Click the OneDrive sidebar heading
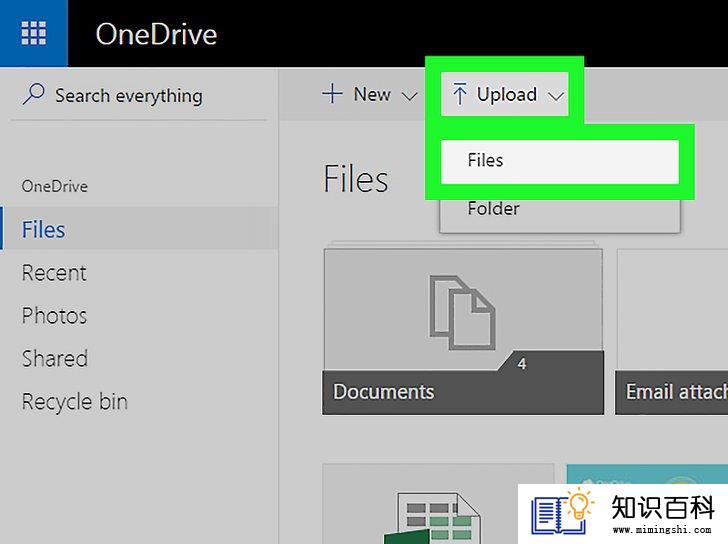The width and height of the screenshot is (728, 544). click(55, 186)
